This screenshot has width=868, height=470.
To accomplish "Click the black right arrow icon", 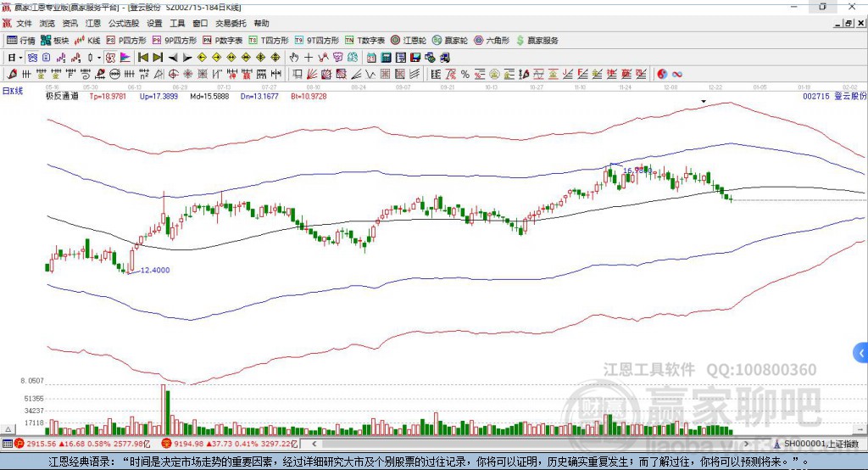I will coord(187,58).
